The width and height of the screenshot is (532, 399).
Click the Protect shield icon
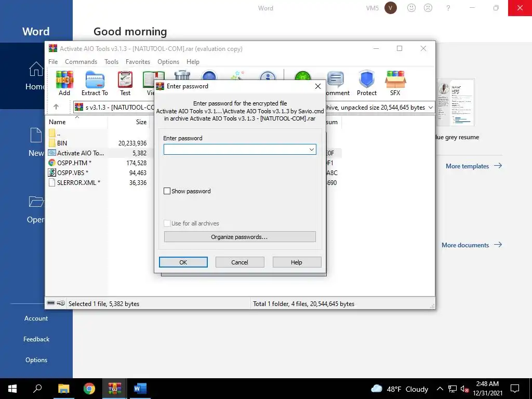tap(367, 83)
